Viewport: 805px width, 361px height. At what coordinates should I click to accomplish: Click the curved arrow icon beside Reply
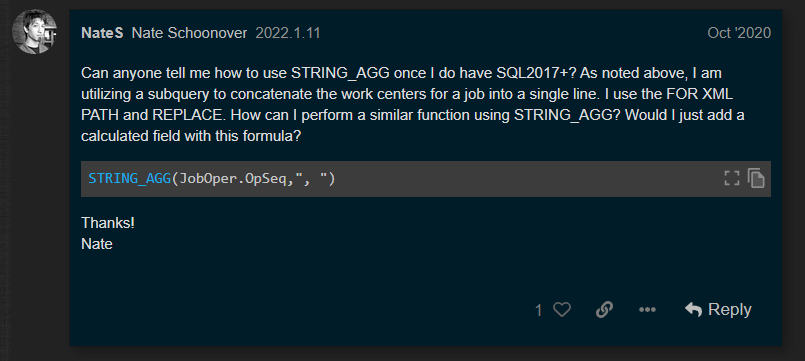click(693, 310)
